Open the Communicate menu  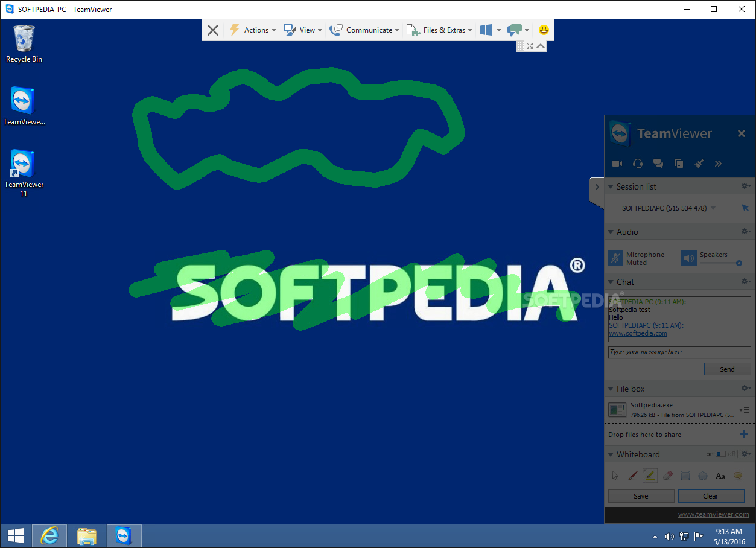(x=364, y=30)
